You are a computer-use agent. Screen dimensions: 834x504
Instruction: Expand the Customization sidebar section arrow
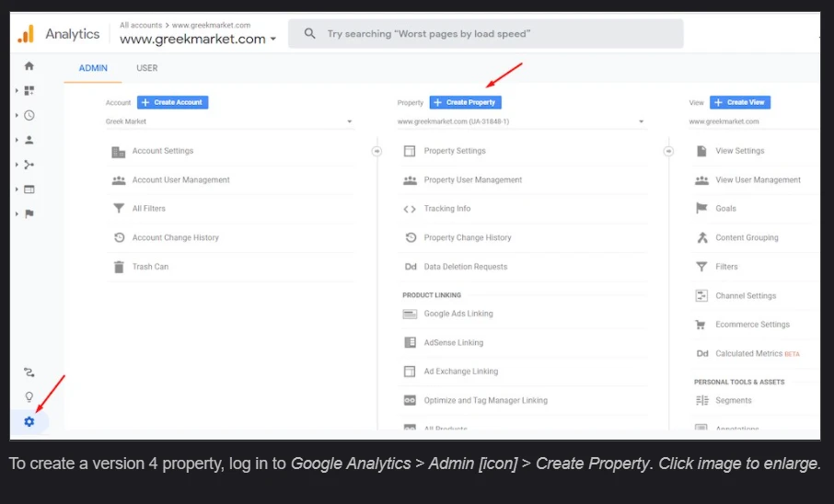[17, 90]
